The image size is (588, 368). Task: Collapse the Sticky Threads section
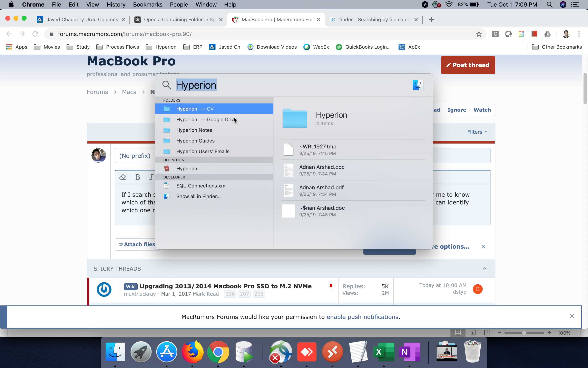484,268
